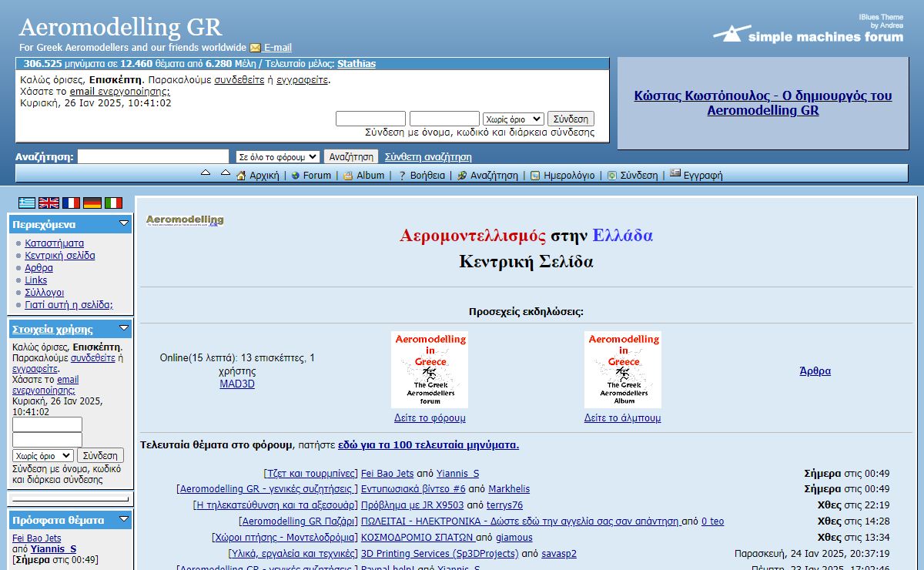Click the εγγραφείτε link in the header welcome box

coord(301,79)
